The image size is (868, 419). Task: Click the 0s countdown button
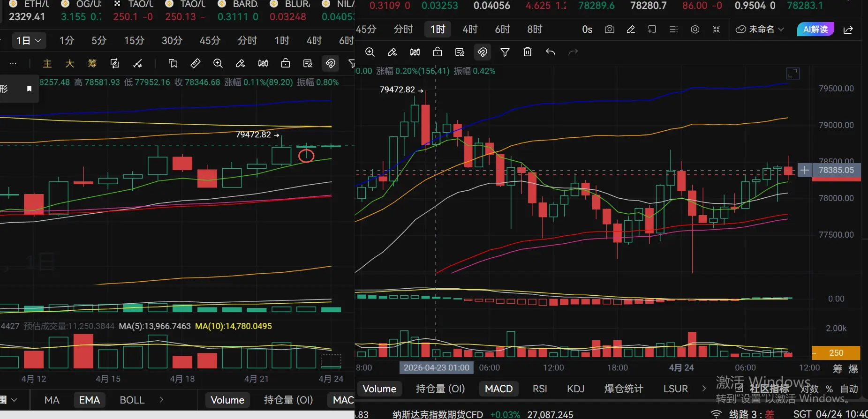(587, 30)
